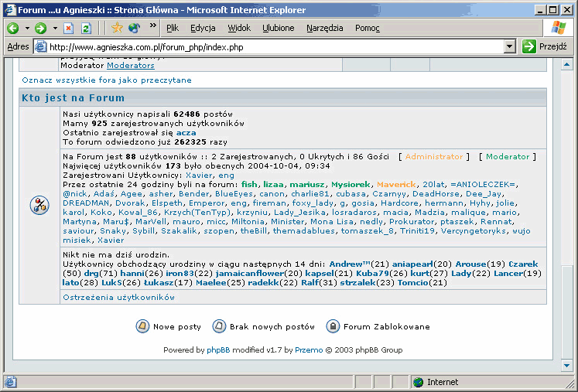Open user DeadHorse profile link
The width and height of the screenshot is (578, 392).
click(x=436, y=194)
